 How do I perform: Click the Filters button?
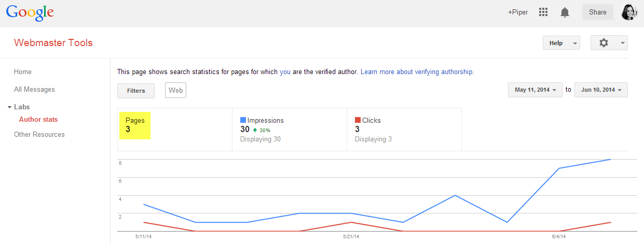tap(136, 91)
